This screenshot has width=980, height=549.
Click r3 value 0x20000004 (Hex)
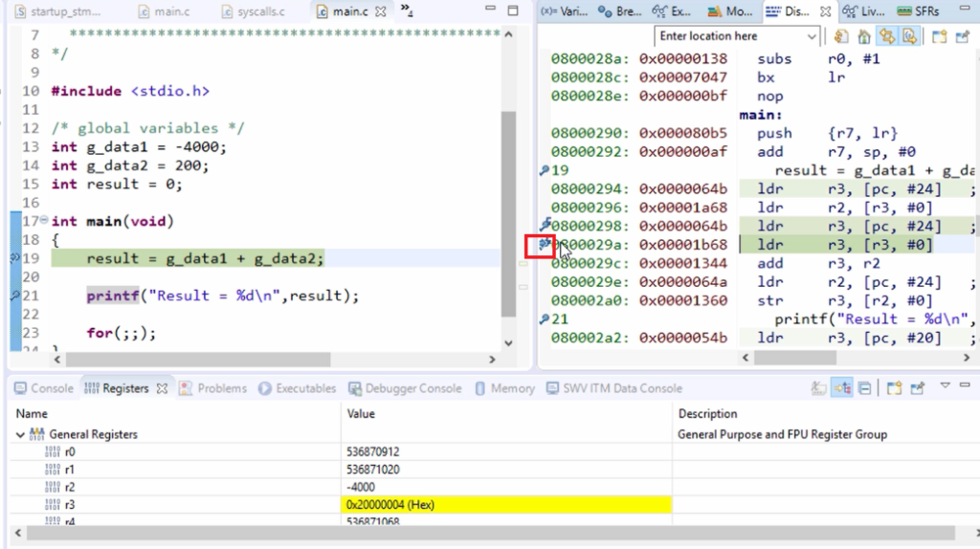[x=390, y=504]
